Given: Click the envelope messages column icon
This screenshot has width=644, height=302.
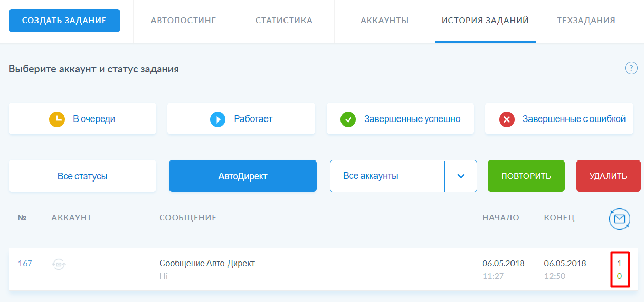Looking at the screenshot, I should point(619,219).
